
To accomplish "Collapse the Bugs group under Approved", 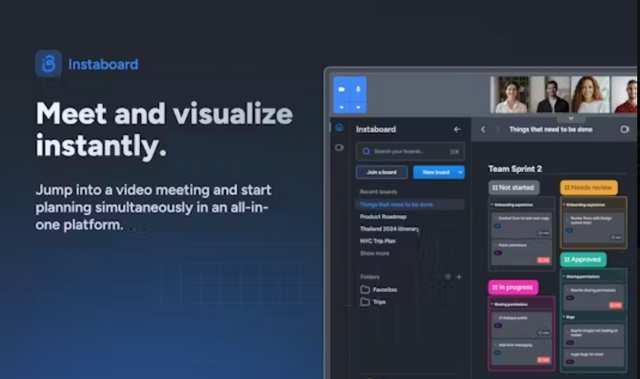I will click(x=564, y=317).
